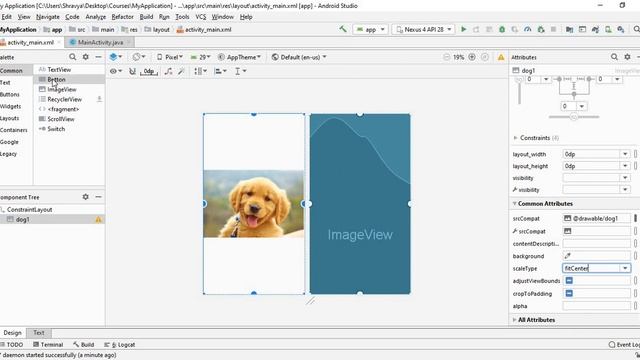Click the vertical bias slider
Viewport: 640px width, 360px height.
pyautogui.click(x=519, y=90)
